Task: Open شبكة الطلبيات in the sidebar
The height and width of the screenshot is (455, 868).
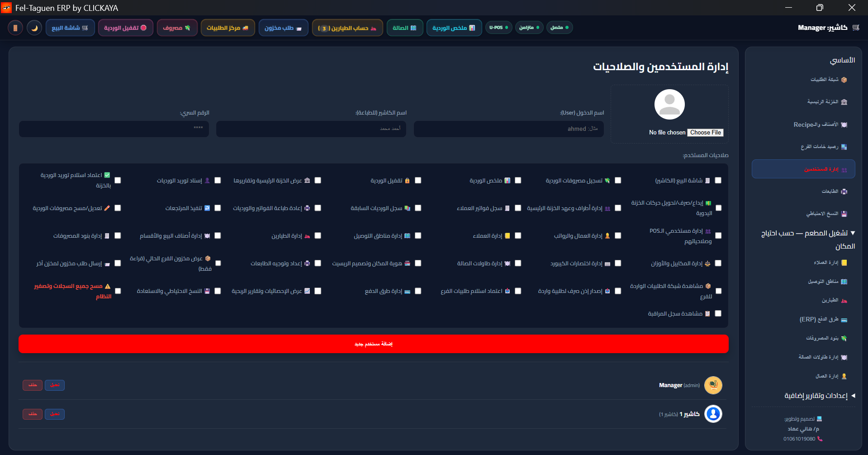Action: [x=803, y=80]
